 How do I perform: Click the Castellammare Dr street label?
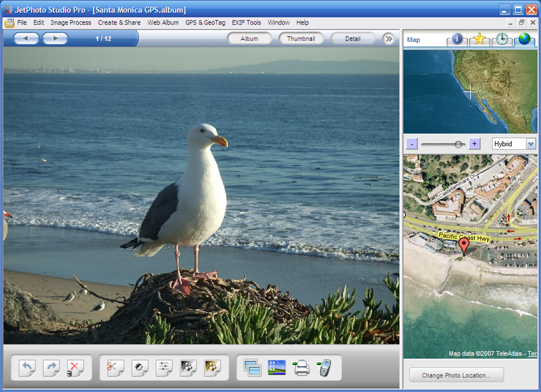click(x=457, y=186)
